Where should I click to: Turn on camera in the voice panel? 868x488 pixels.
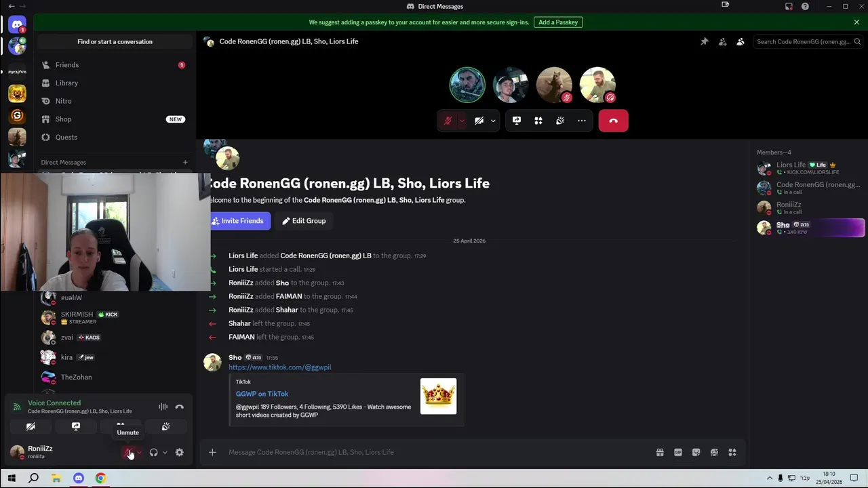pyautogui.click(x=31, y=426)
